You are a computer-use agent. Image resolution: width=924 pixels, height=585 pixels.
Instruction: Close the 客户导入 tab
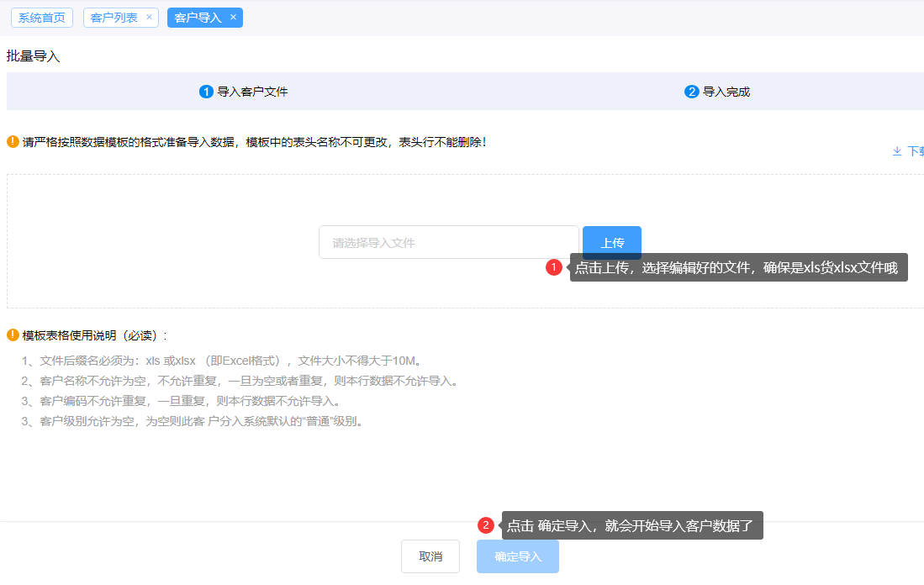233,17
